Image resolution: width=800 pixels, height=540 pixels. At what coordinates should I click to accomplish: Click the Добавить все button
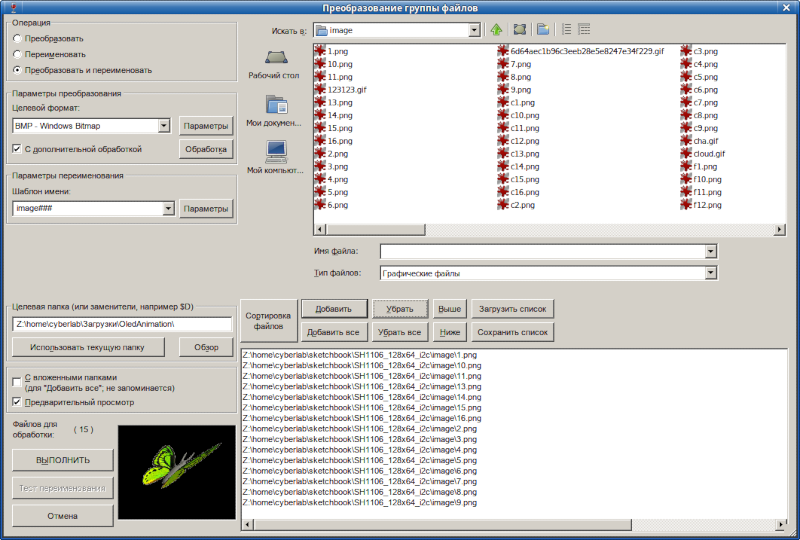point(333,332)
